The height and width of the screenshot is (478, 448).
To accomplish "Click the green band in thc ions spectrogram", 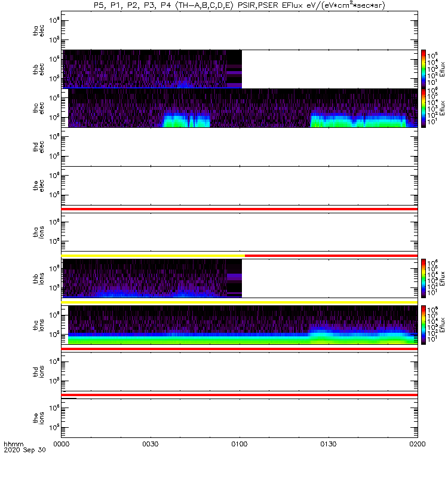I will (243, 341).
